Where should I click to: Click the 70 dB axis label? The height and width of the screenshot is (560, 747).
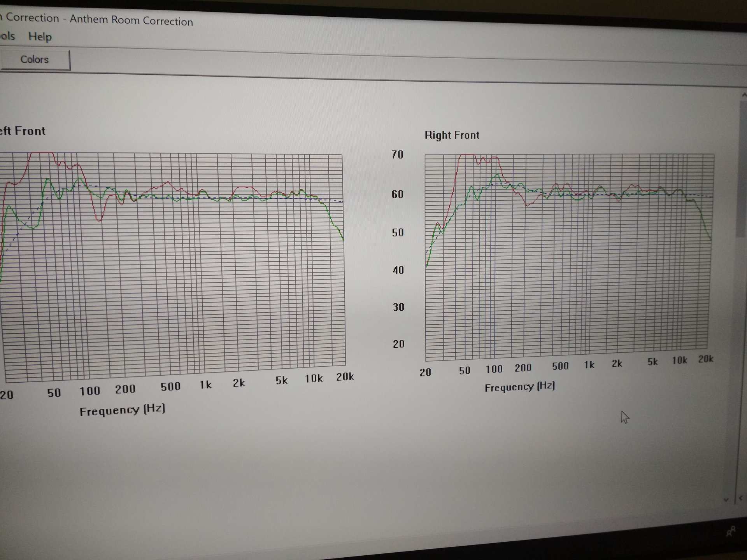click(x=397, y=155)
